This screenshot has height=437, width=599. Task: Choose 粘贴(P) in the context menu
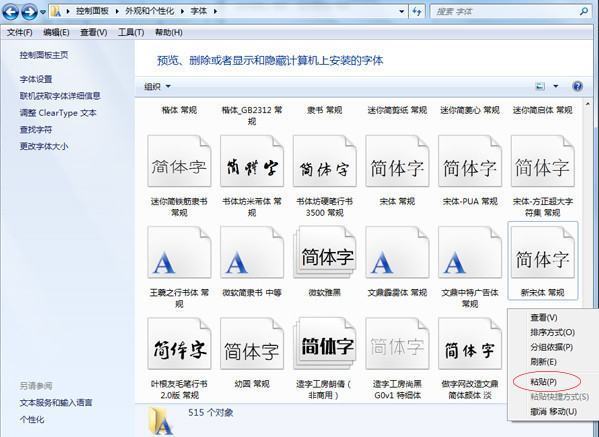tap(544, 382)
